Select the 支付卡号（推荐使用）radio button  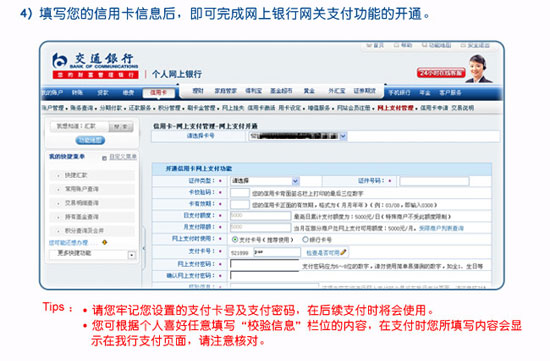click(235, 240)
